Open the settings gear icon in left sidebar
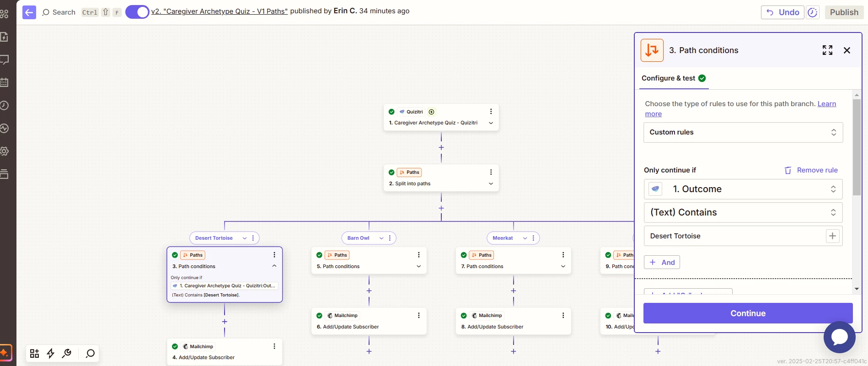The image size is (868, 366). (4, 151)
